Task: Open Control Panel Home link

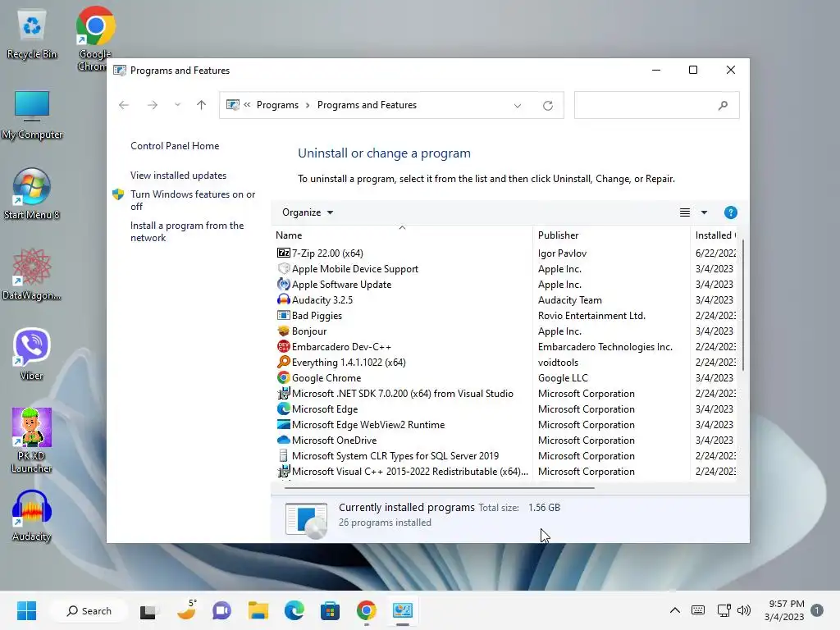Action: (175, 146)
